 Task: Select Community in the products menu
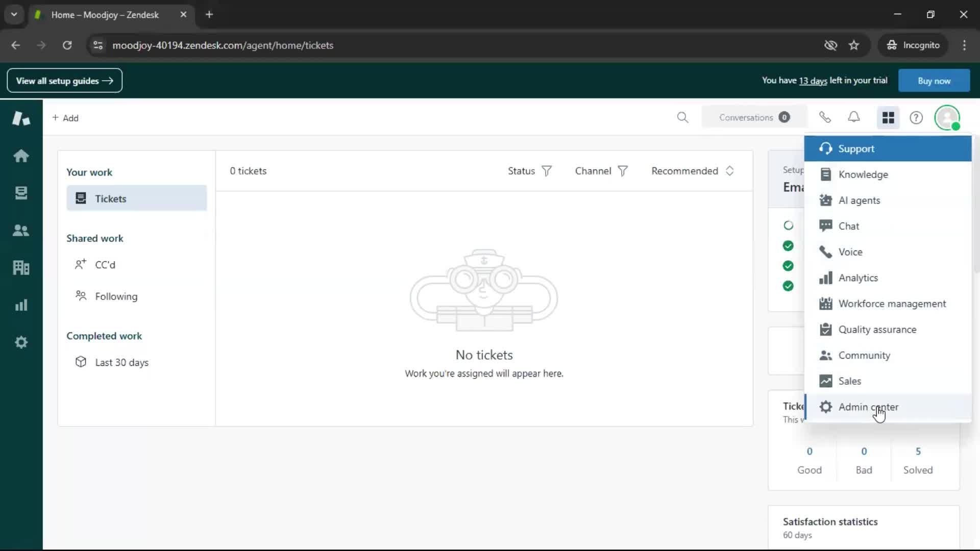(x=888, y=356)
